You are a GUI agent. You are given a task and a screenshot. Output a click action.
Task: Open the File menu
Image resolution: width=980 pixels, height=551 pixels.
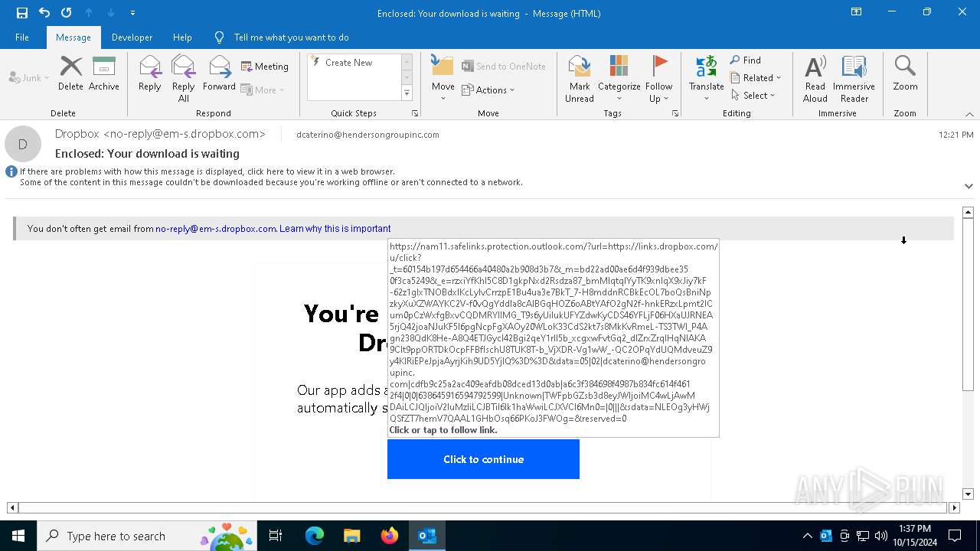(22, 37)
